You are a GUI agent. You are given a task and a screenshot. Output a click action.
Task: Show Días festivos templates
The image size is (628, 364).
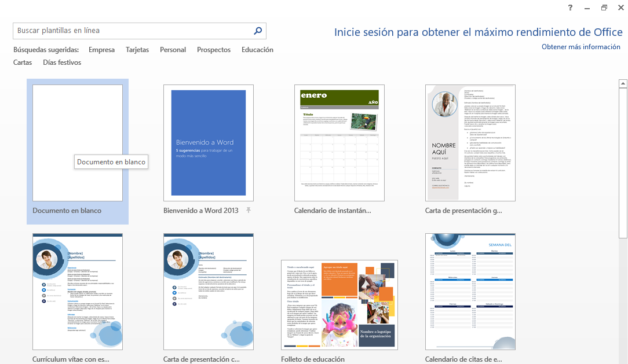point(61,62)
